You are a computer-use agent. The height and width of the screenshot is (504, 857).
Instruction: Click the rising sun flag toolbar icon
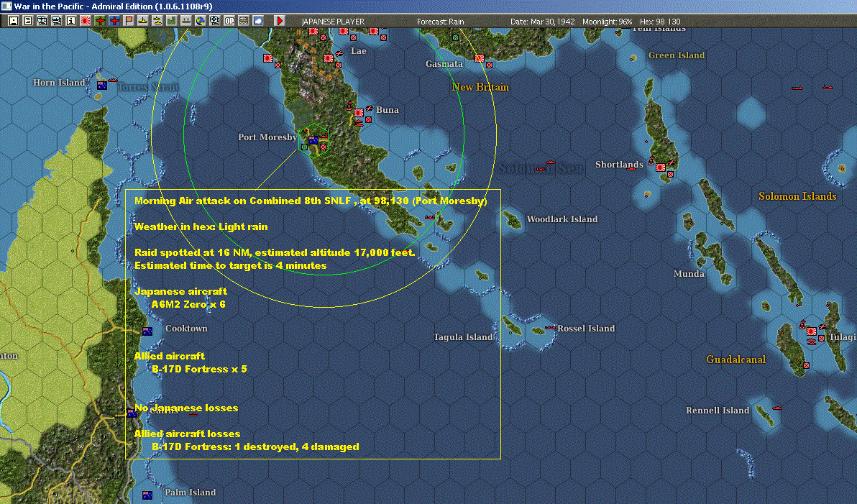(86, 21)
